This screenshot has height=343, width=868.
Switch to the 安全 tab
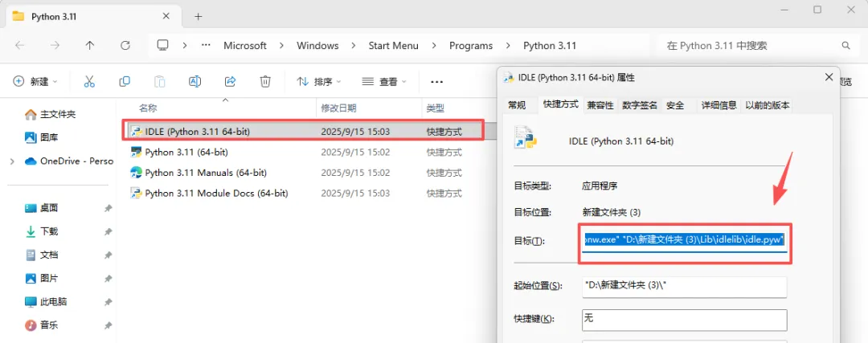click(x=675, y=105)
